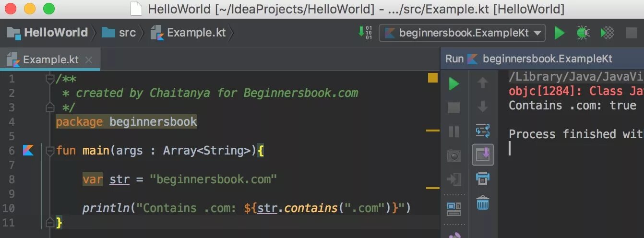This screenshot has height=238, width=644.
Task: Click the fold end marker on line 11
Action: coord(49,222)
